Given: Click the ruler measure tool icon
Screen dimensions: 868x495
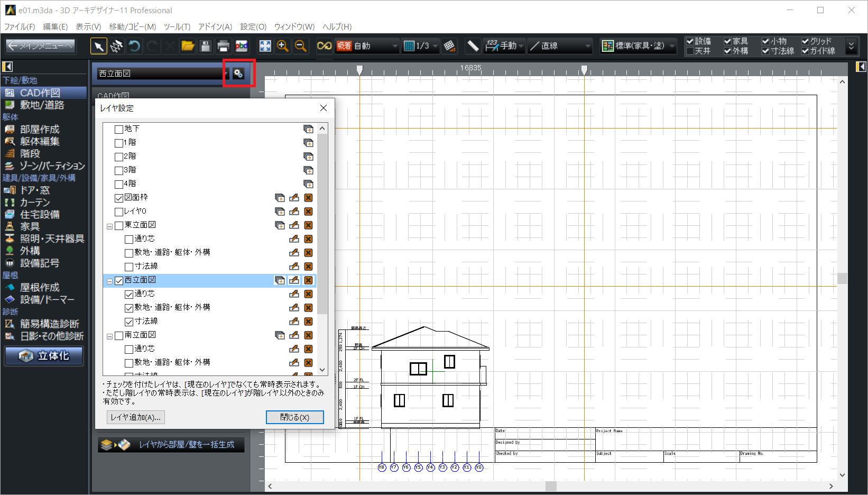Looking at the screenshot, I should 473,46.
